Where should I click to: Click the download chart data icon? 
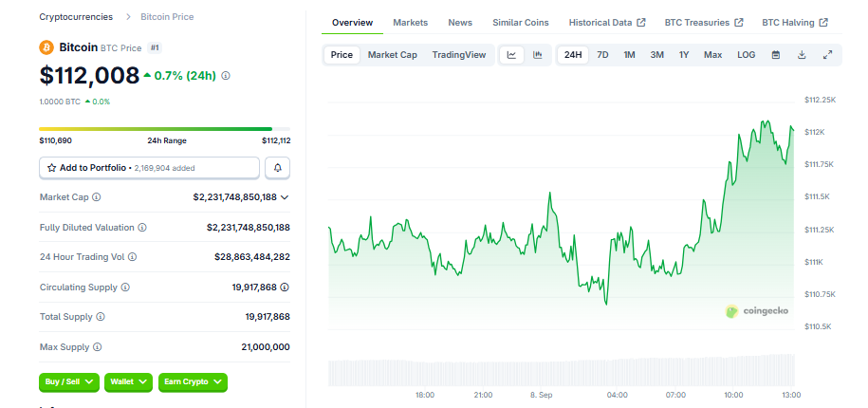pos(802,55)
